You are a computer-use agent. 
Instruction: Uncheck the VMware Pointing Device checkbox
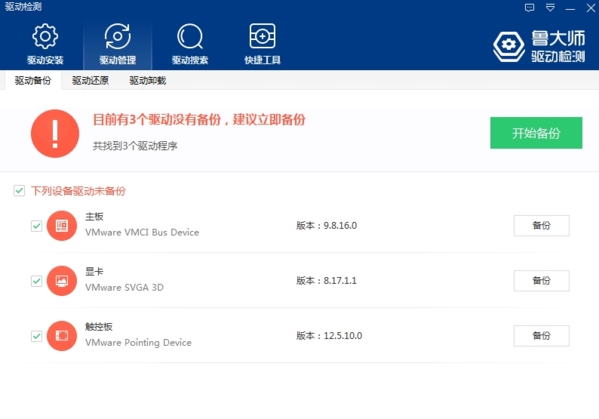36,336
